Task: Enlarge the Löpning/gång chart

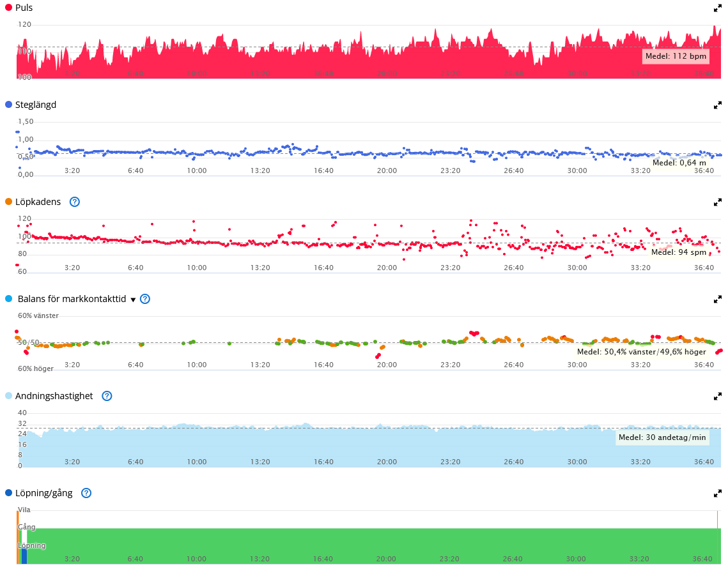Action: 717,494
